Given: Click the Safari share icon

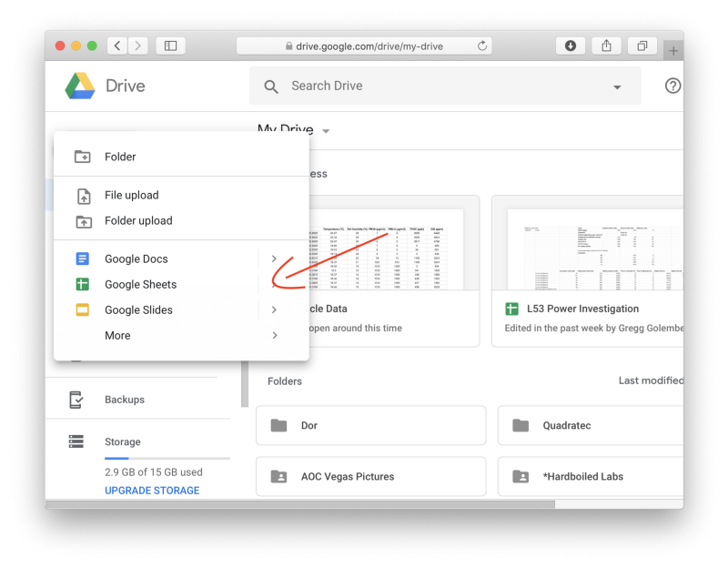Looking at the screenshot, I should [x=606, y=46].
